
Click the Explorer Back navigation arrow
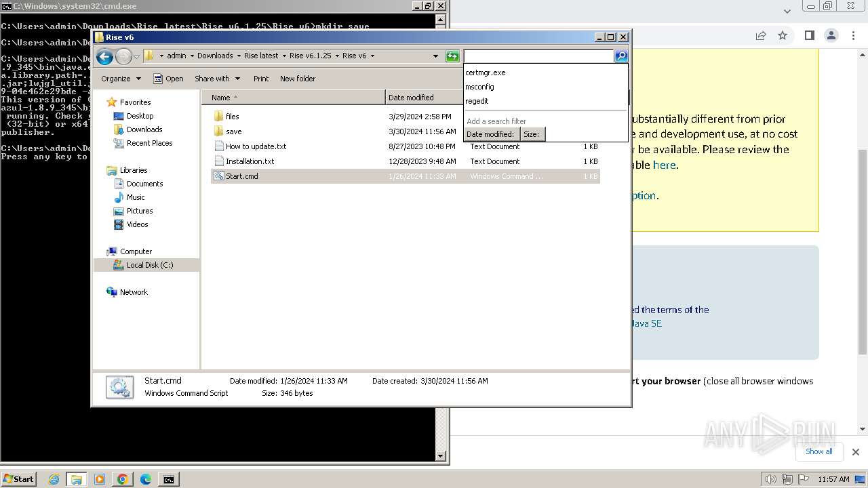tap(104, 56)
